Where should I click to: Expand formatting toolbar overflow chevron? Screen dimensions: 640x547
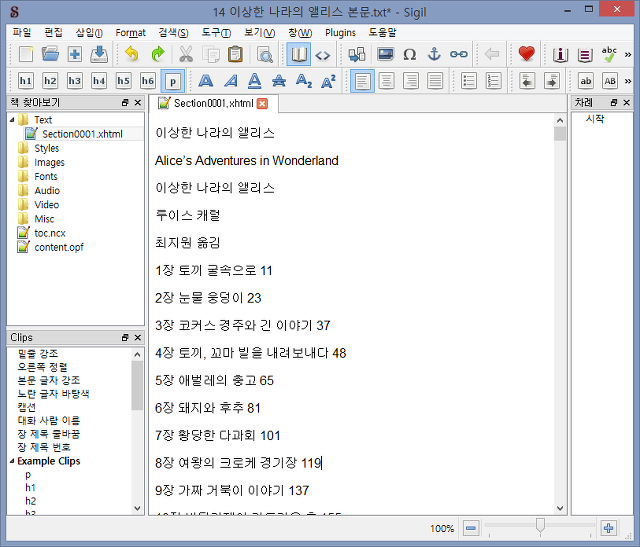point(628,81)
